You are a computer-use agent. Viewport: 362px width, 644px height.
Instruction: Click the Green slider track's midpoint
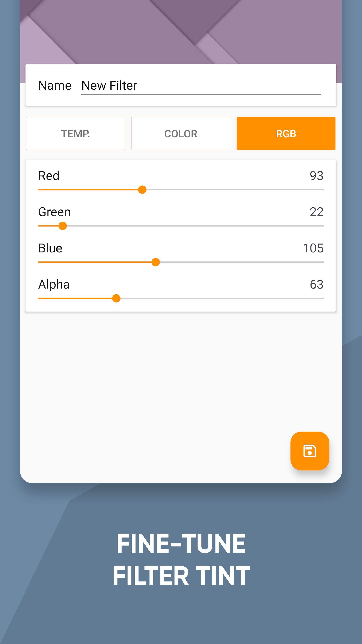(x=181, y=226)
